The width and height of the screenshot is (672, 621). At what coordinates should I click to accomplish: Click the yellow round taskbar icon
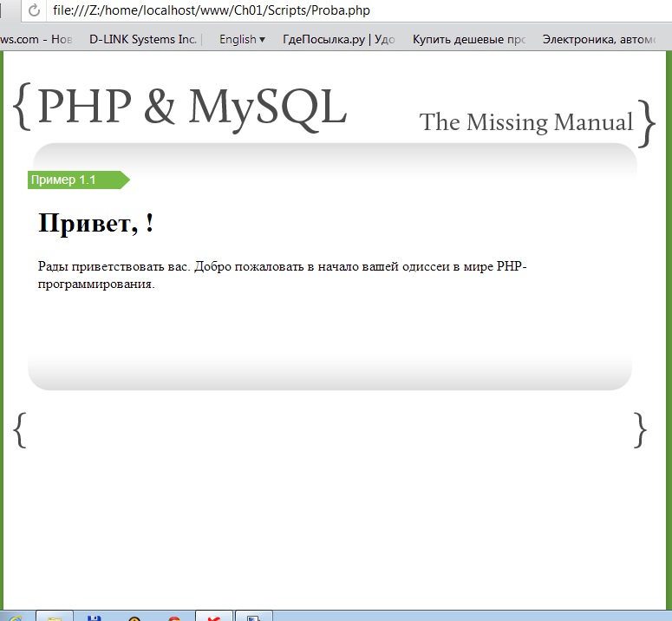[134, 617]
